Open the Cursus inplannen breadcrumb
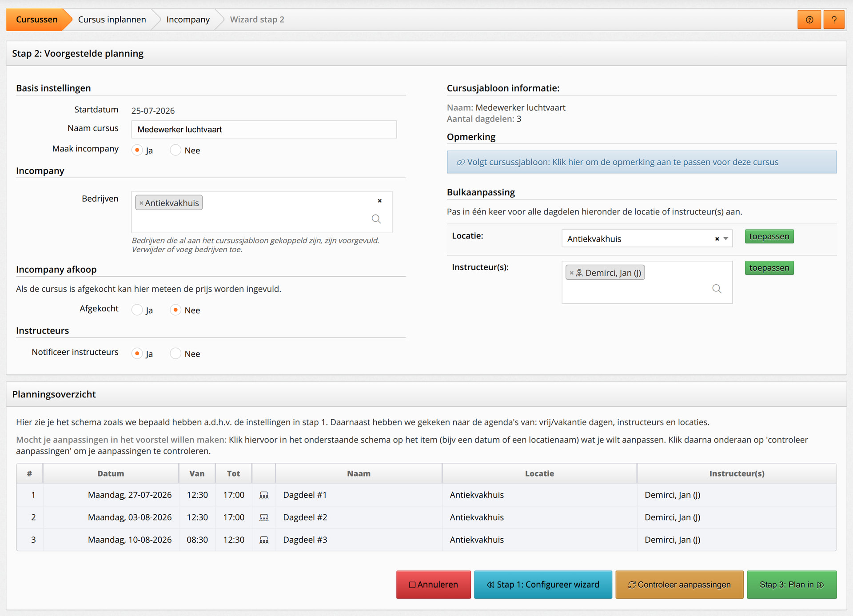This screenshot has width=853, height=616. [112, 20]
